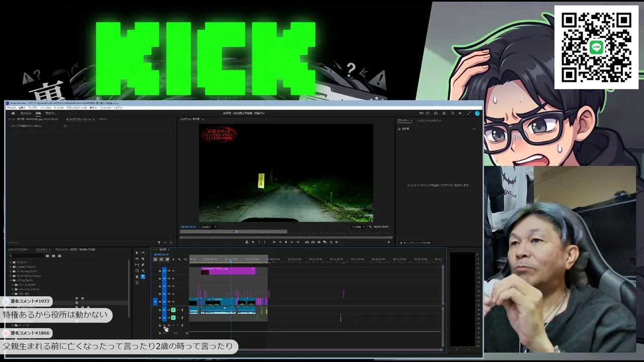Click the Program Monitor scrubber bar
644x362 pixels.
point(286,232)
